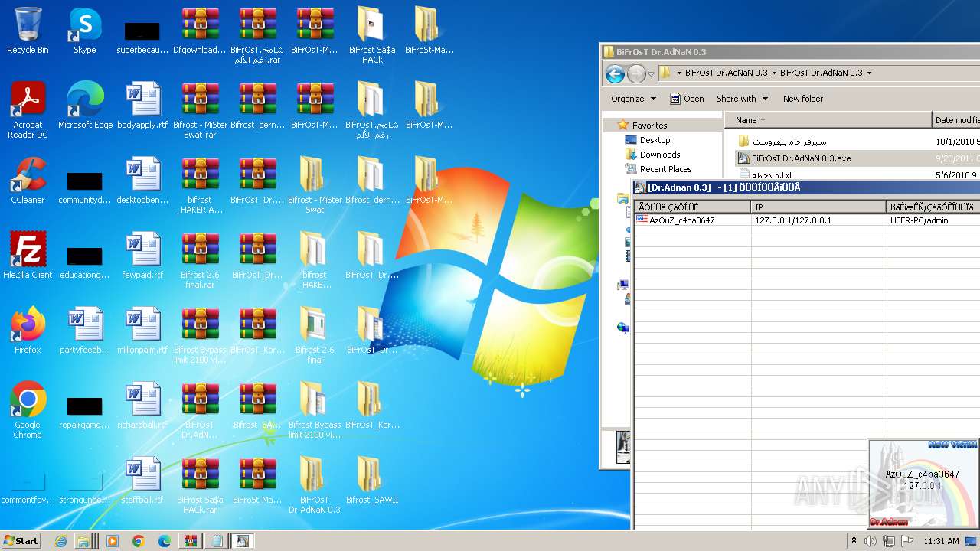The width and height of the screenshot is (980, 551).
Task: Go back in the Explorer window
Action: [614, 73]
